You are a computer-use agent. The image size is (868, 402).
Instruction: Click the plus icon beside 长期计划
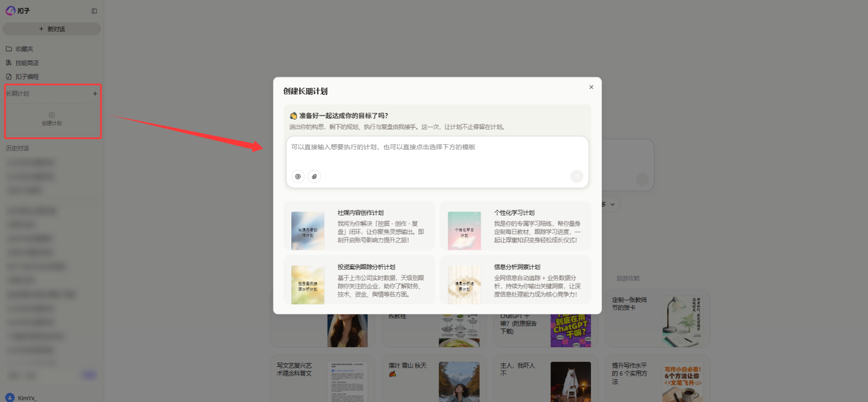pyautogui.click(x=95, y=94)
